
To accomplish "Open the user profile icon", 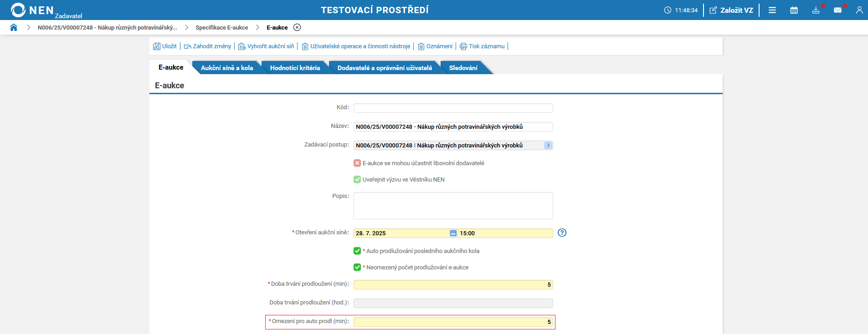I will coord(859,10).
